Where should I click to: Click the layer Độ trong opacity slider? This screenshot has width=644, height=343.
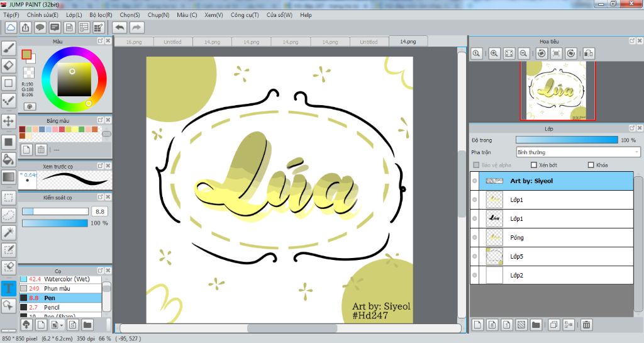[567, 140]
